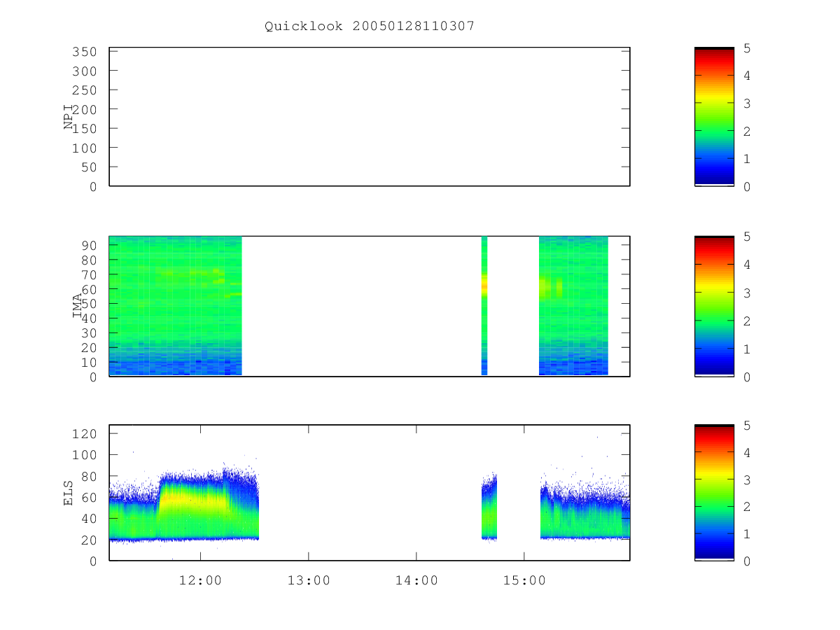Click the 5 label on NPI colorbar
This screenshot has width=840, height=630.
747,48
